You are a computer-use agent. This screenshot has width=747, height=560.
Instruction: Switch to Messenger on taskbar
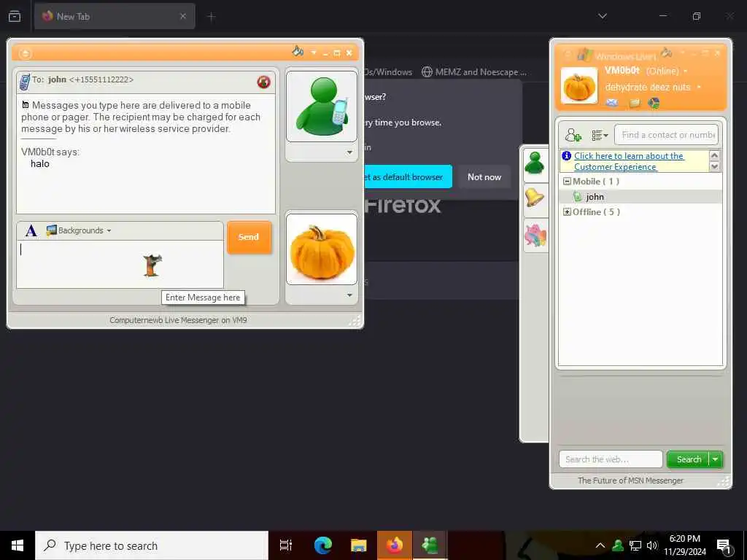click(430, 545)
